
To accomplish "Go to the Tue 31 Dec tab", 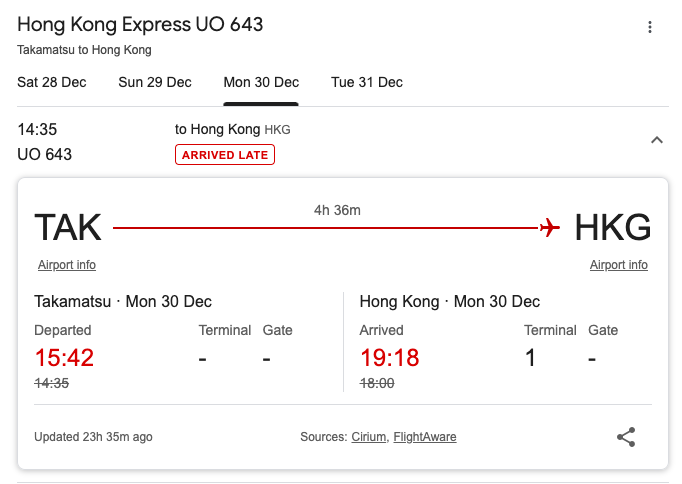I will (367, 82).
